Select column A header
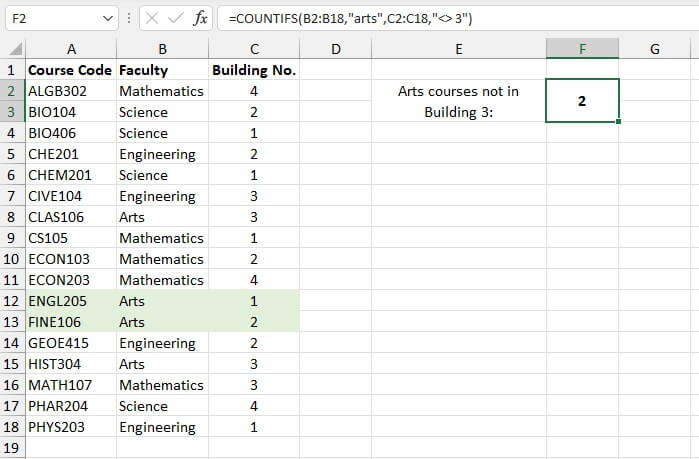The height and width of the screenshot is (459, 699). click(x=70, y=49)
